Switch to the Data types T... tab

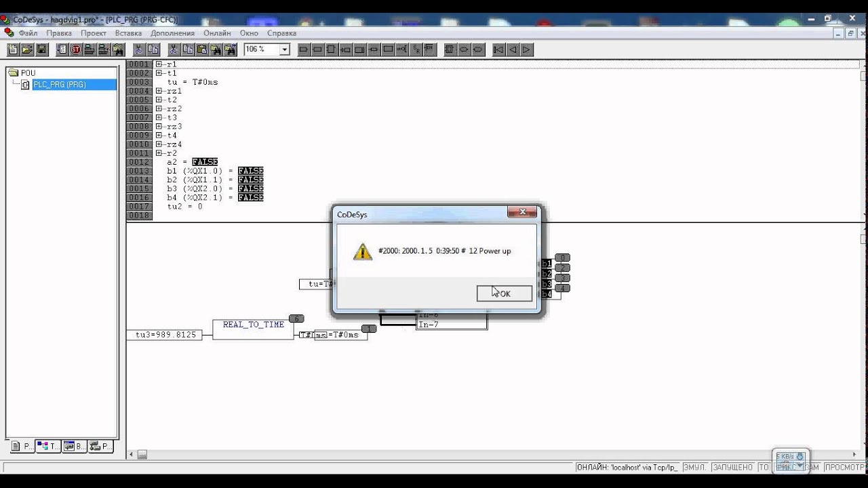tap(48, 446)
